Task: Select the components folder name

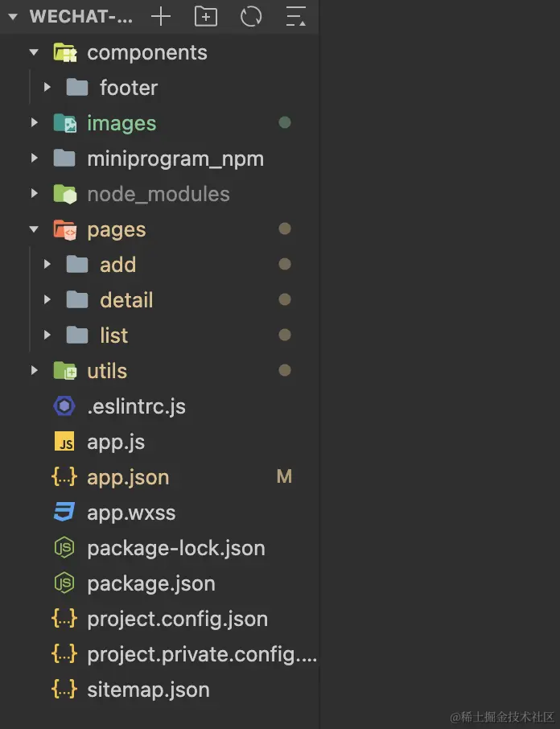Action: coord(147,52)
